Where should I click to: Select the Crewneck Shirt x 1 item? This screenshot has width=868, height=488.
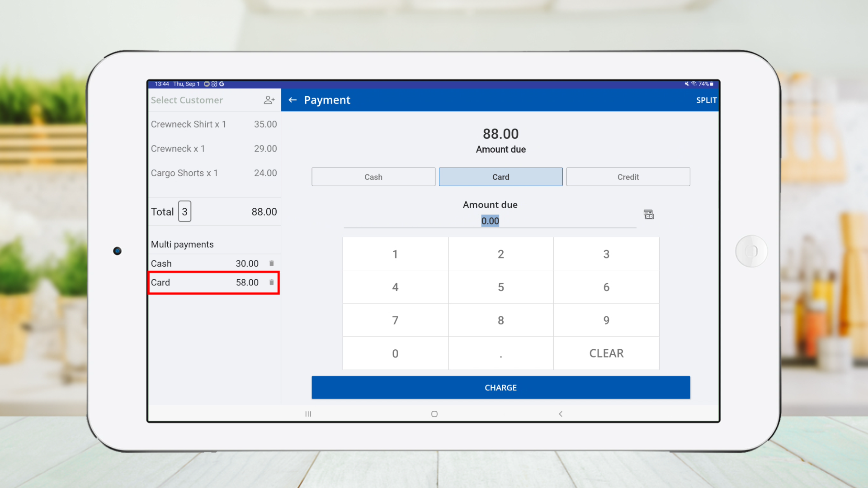(x=213, y=124)
